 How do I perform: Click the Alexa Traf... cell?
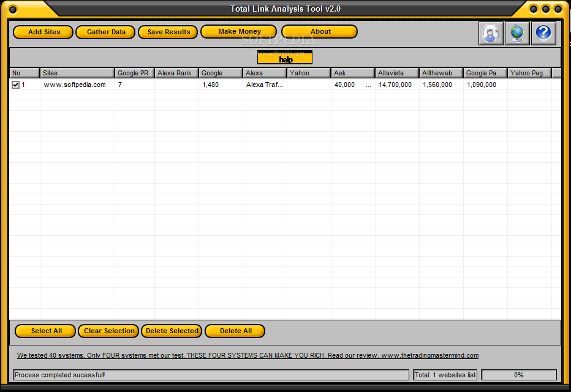(265, 85)
